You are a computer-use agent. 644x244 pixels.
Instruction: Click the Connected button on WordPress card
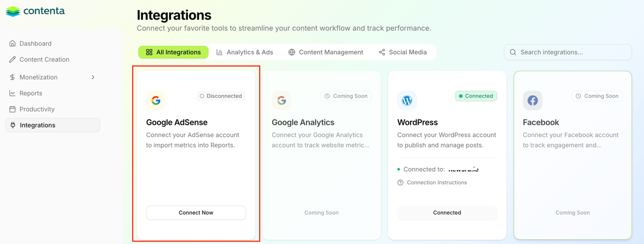tap(447, 213)
